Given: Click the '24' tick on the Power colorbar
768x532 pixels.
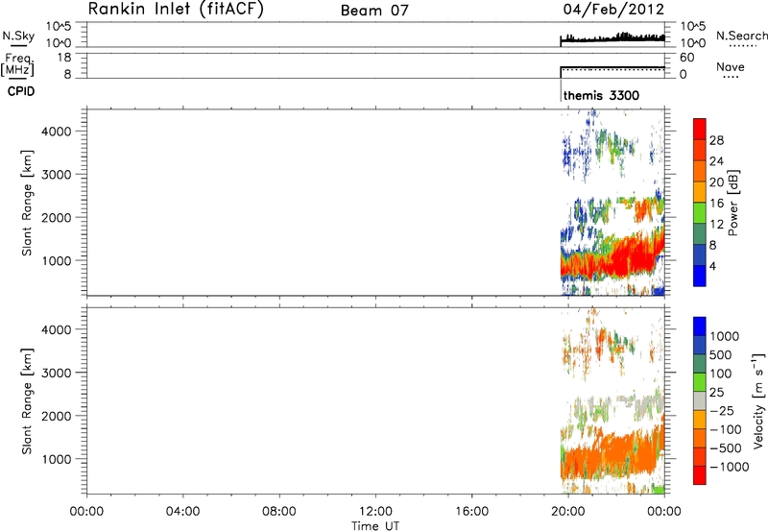Looking at the screenshot, I should 716,161.
